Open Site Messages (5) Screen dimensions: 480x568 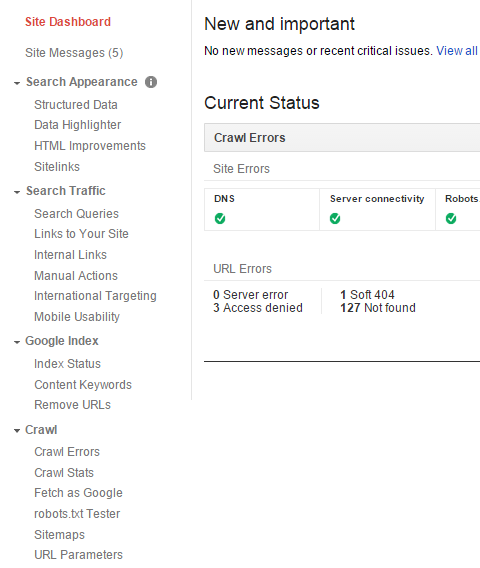click(74, 53)
